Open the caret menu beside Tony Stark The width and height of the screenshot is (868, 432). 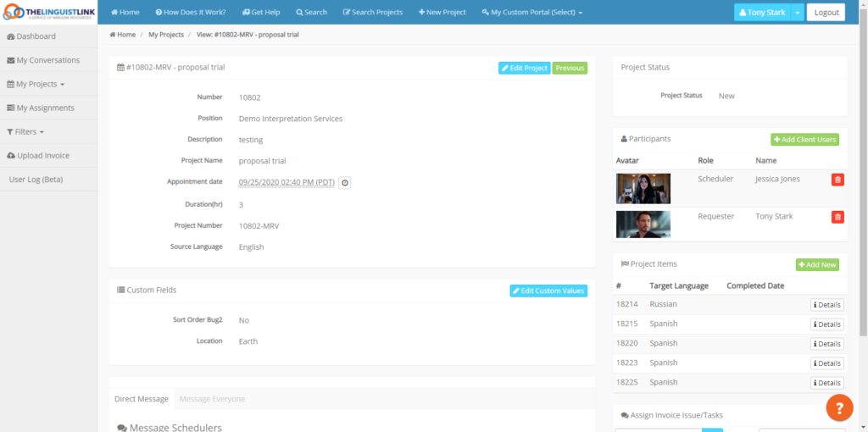pos(798,13)
